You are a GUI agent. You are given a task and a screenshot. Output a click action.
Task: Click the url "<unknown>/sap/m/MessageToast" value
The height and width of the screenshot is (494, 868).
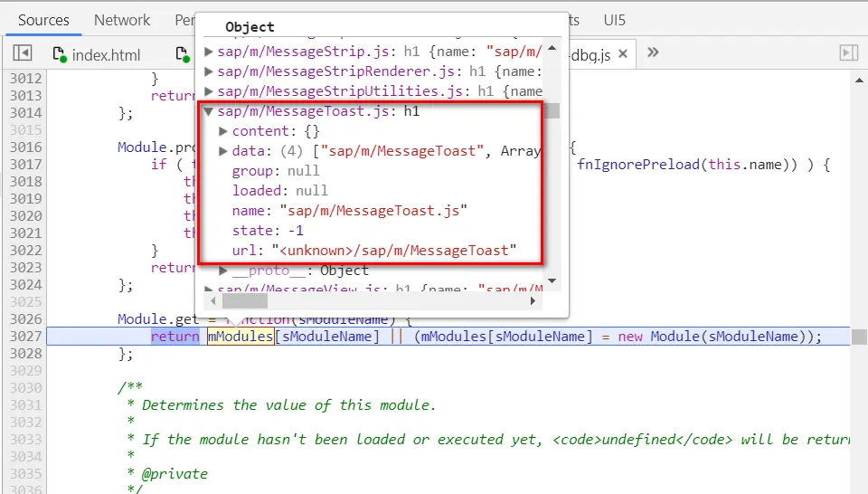pyautogui.click(x=394, y=251)
